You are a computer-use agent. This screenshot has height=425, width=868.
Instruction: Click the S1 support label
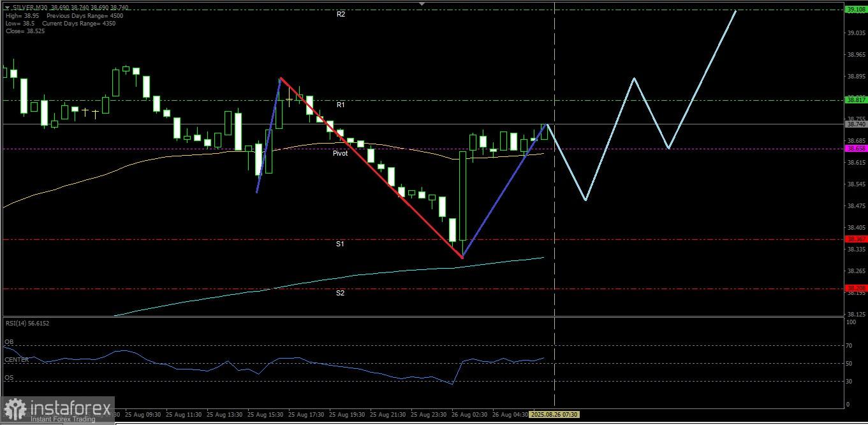tap(341, 244)
